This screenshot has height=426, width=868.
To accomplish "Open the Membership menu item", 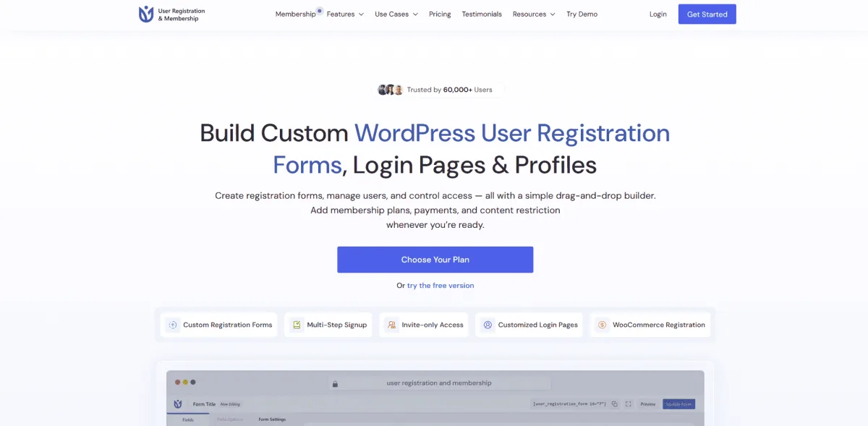I will (295, 14).
